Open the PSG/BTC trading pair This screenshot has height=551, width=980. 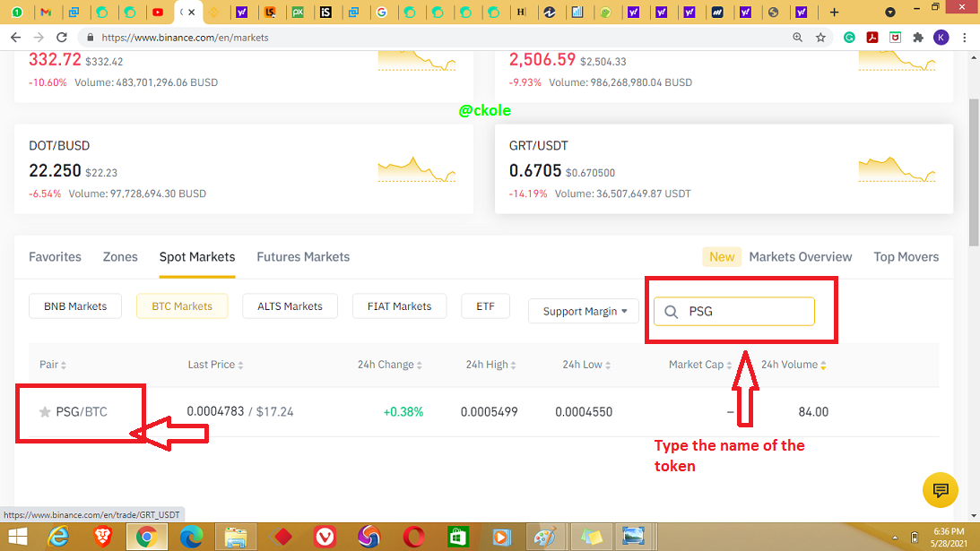coord(82,412)
